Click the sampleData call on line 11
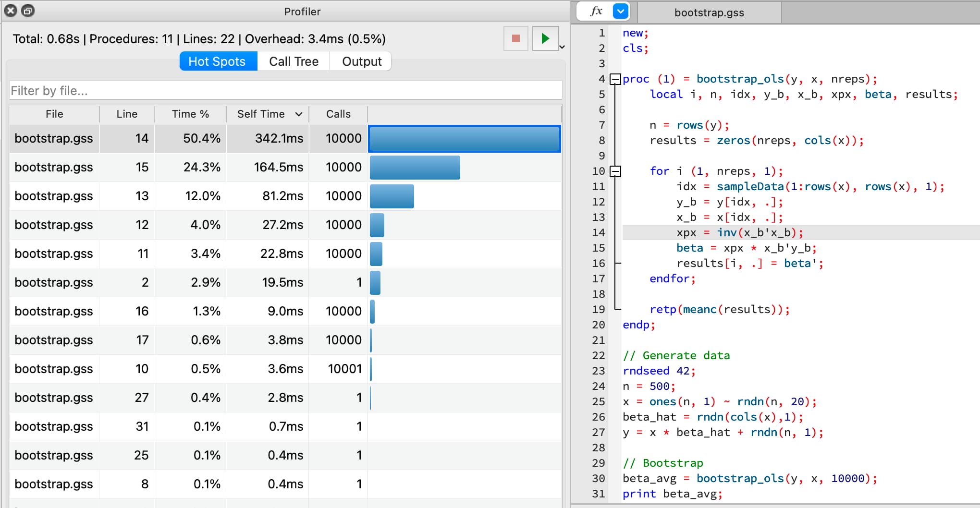The height and width of the screenshot is (508, 980). 830,187
